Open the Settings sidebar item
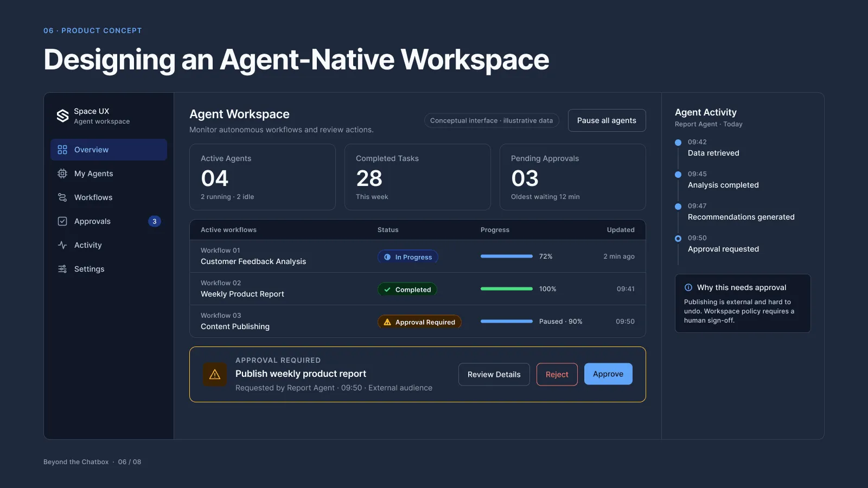The image size is (868, 488). point(108,269)
